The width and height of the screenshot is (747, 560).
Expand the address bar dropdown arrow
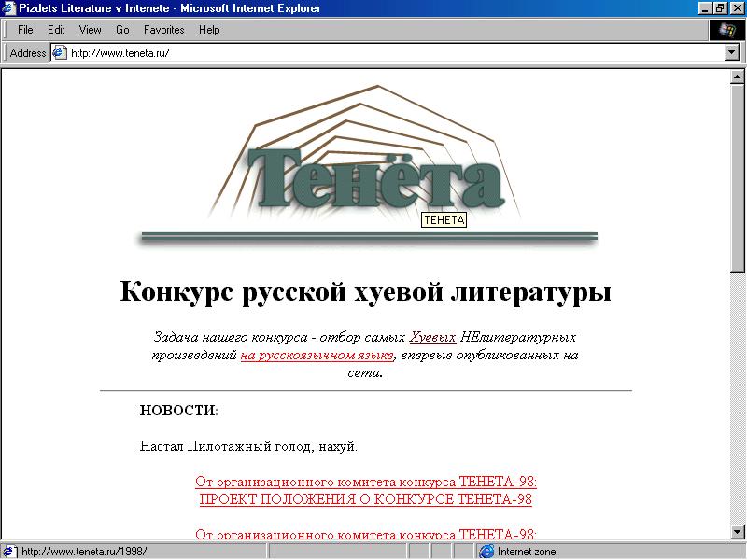point(732,52)
